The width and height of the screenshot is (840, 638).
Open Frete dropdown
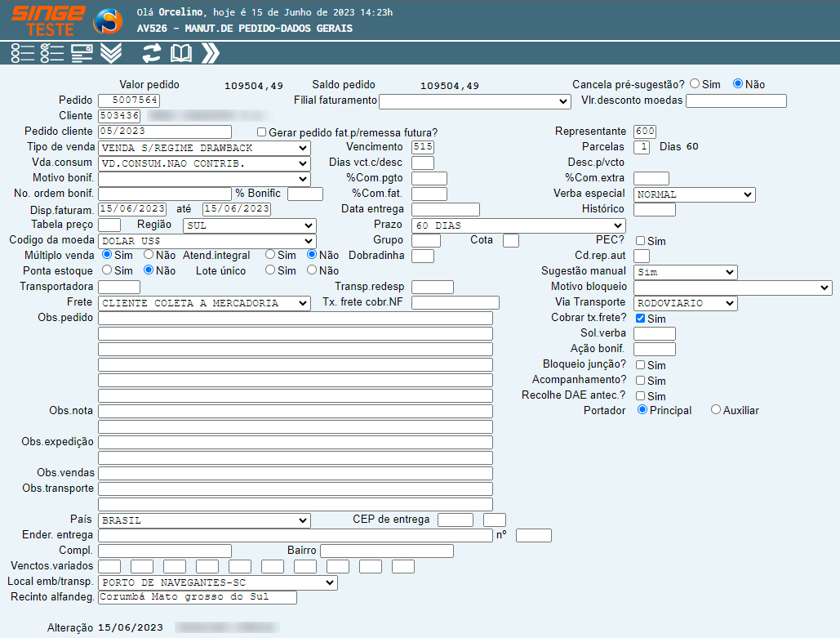[204, 303]
